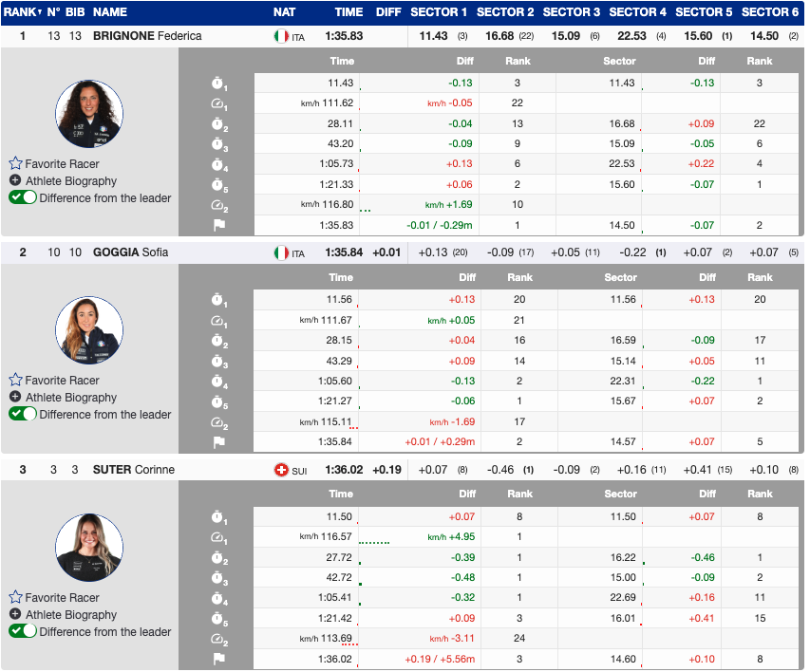810x672 pixels.
Task: Sort by the SECTOR 1 column header
Action: click(439, 12)
